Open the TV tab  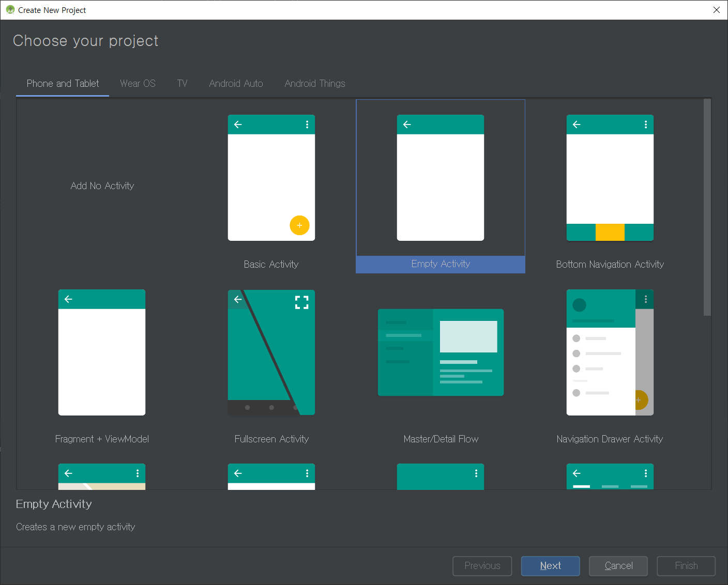tap(182, 84)
